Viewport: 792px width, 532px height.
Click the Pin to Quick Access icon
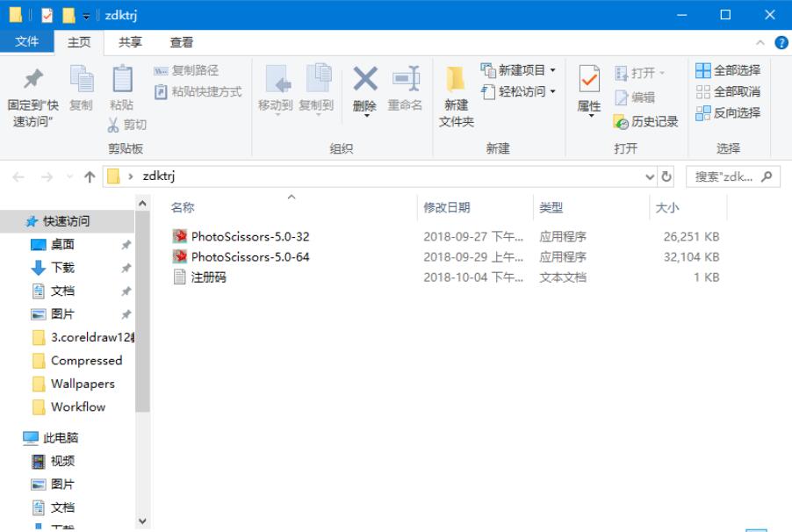tap(33, 79)
